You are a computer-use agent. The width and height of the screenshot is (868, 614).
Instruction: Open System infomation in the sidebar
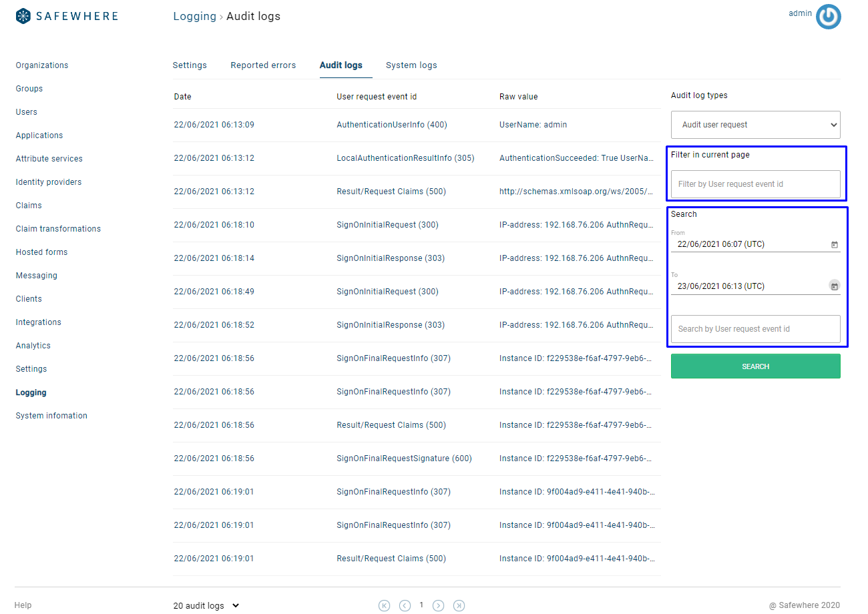(x=51, y=416)
